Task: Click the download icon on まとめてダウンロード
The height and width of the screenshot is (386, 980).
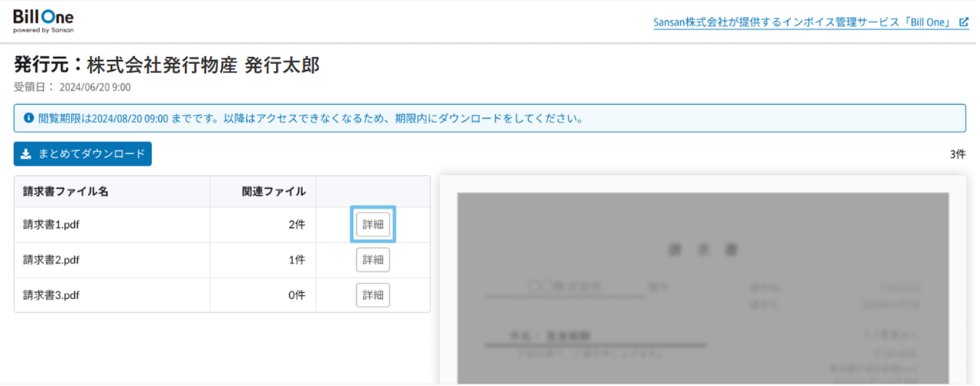Action: click(25, 154)
